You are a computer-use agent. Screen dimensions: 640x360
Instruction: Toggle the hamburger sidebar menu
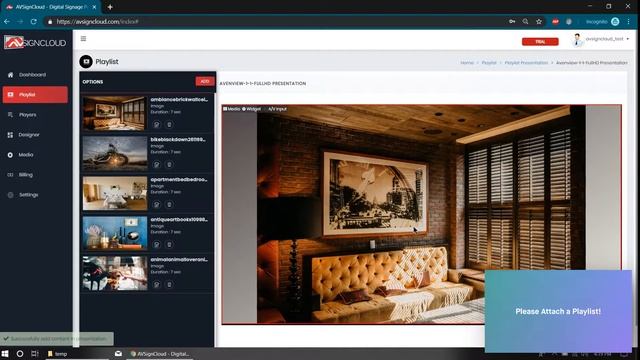tap(83, 39)
